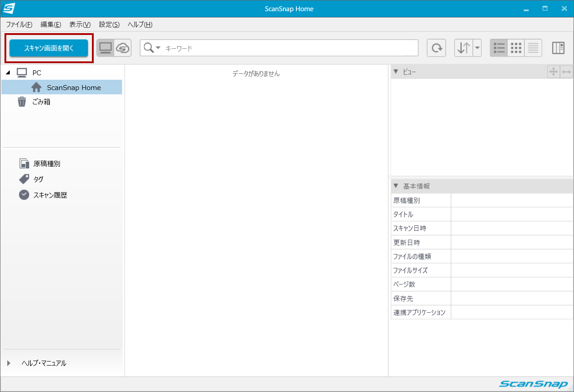The width and height of the screenshot is (574, 392).
Task: Open the 設定 menu
Action: coord(109,24)
